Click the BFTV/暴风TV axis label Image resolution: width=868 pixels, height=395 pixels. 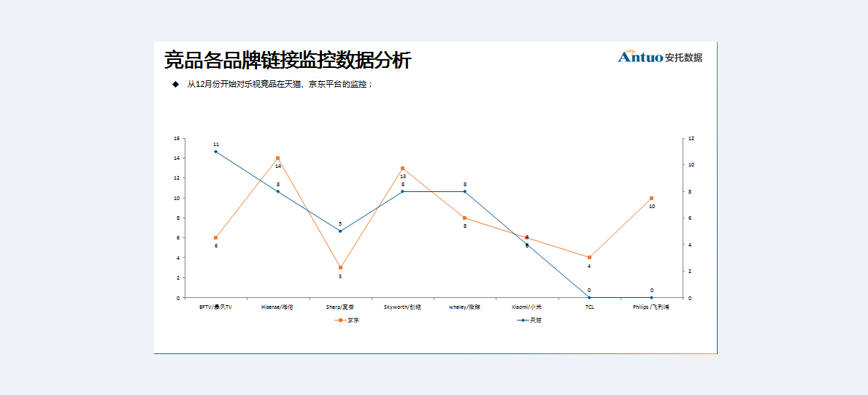click(x=215, y=307)
